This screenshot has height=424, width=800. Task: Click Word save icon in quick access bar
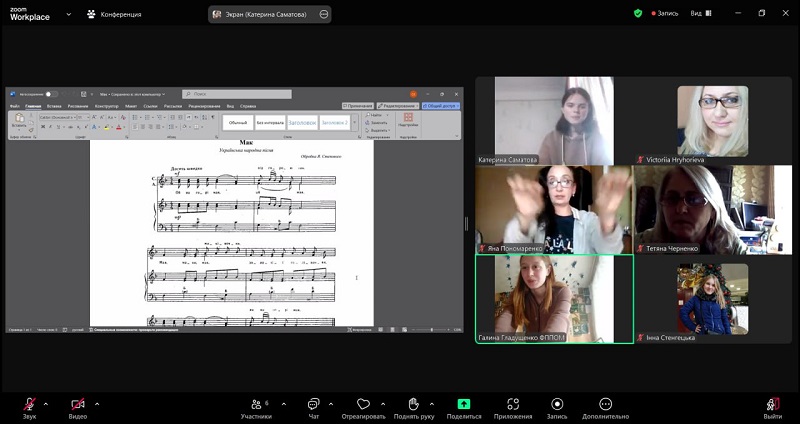click(x=84, y=94)
